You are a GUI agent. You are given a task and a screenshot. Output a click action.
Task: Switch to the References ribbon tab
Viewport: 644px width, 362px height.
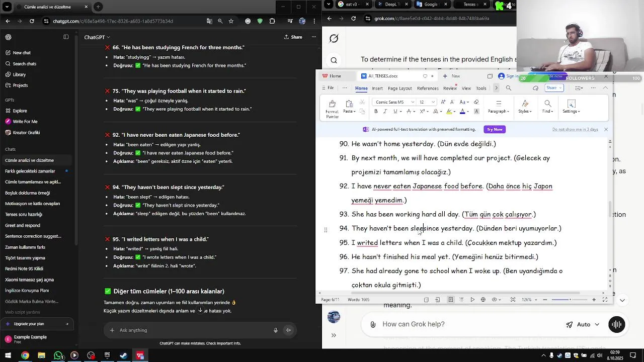pos(428,88)
